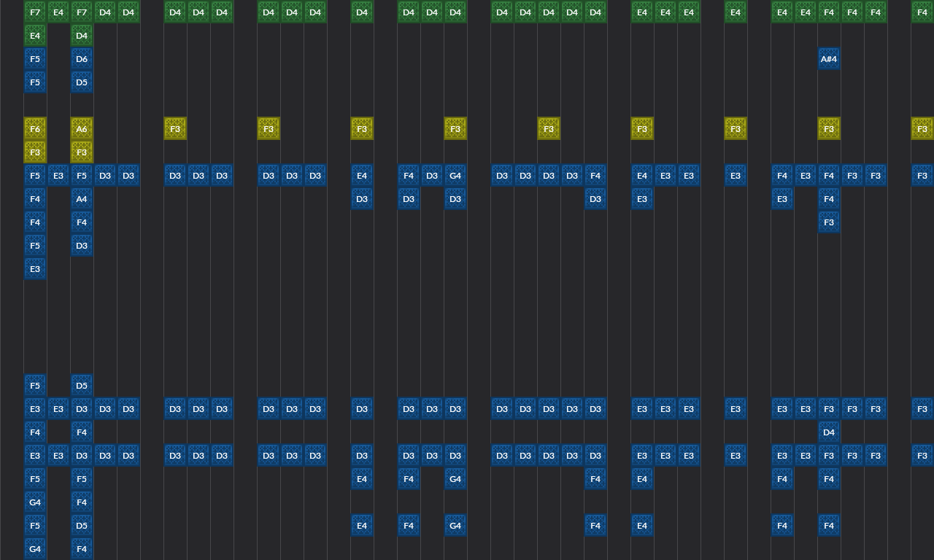Click the blue D6 note block
The width and height of the screenshot is (934, 560).
click(82, 59)
